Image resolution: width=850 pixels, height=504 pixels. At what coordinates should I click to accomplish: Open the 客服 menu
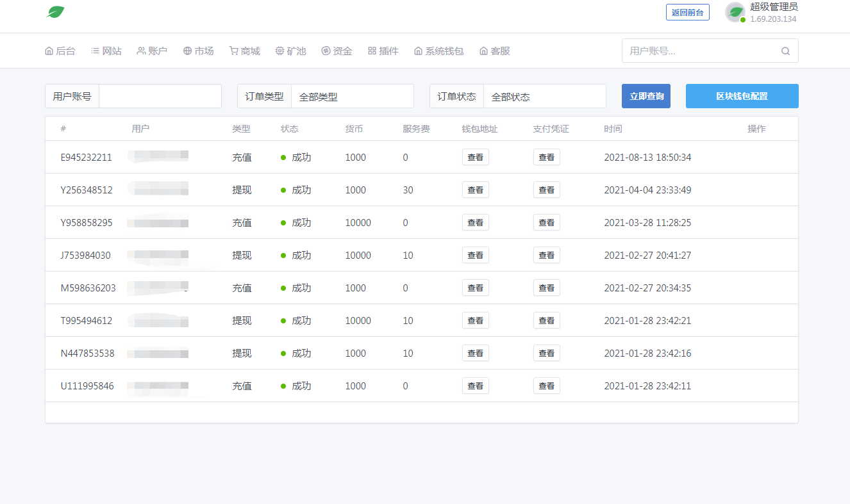495,51
